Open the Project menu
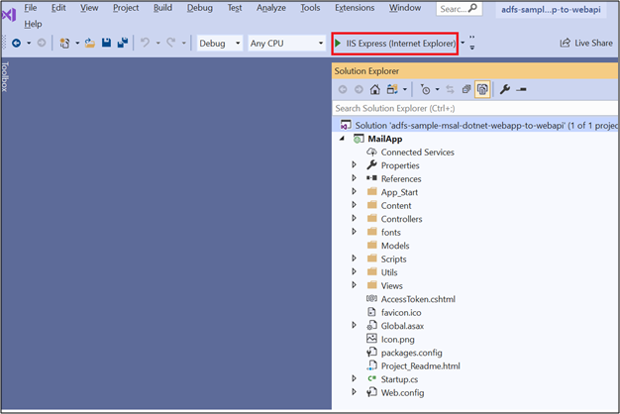 pyautogui.click(x=126, y=8)
